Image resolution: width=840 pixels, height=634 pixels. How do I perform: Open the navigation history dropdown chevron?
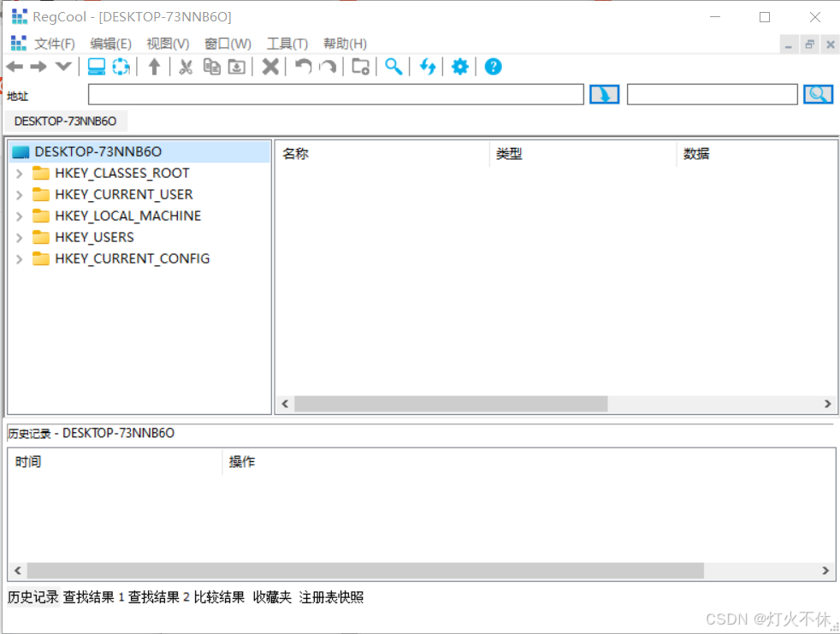click(x=63, y=67)
